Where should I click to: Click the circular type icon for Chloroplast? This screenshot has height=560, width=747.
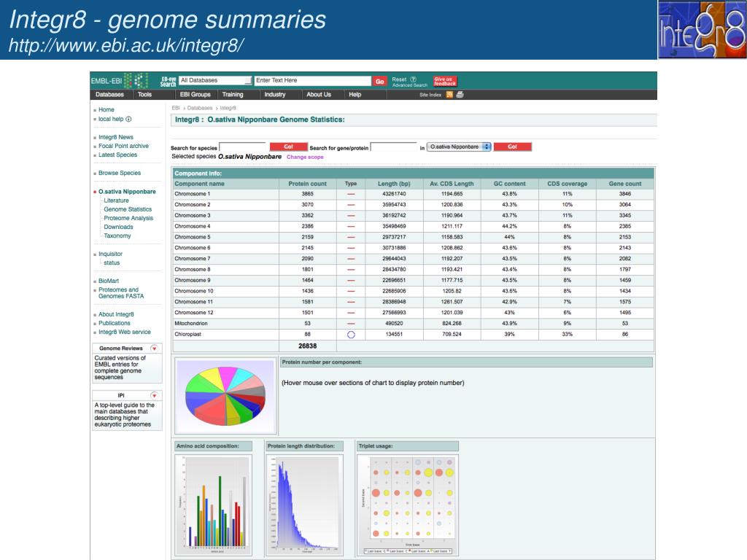pyautogui.click(x=351, y=335)
